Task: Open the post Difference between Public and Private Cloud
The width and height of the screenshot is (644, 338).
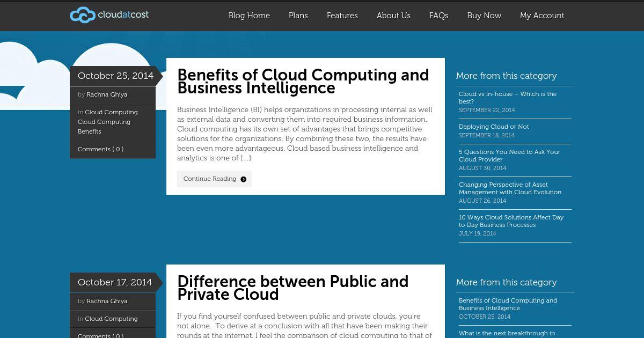Action: point(293,288)
